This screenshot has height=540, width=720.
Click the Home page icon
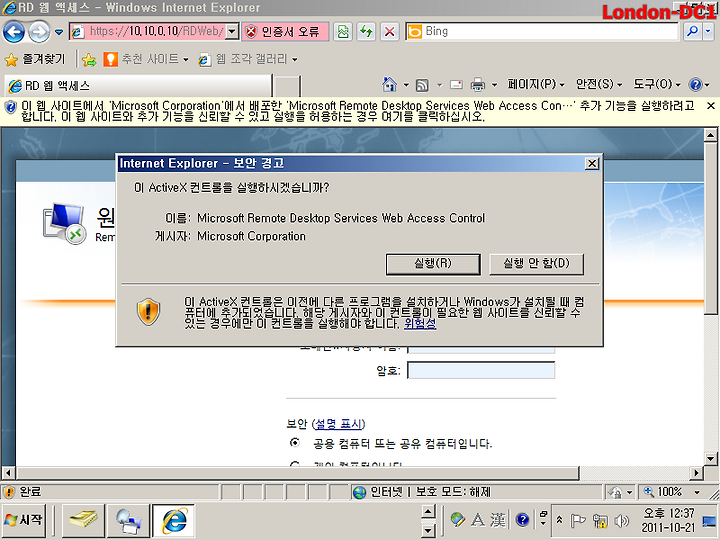coord(389,84)
